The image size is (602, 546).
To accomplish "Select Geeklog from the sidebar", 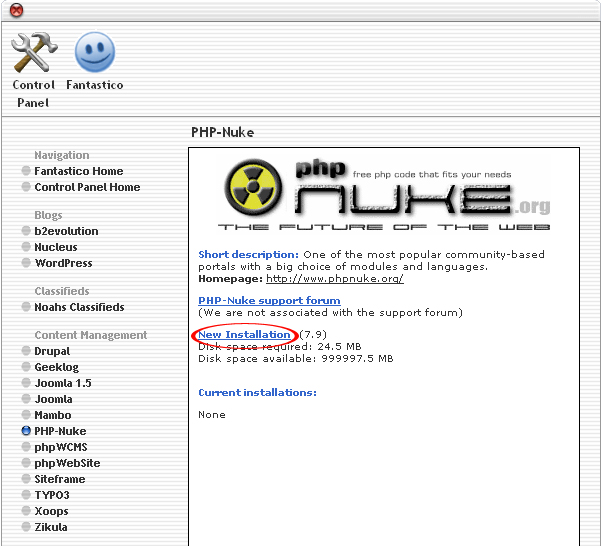I will (x=56, y=367).
